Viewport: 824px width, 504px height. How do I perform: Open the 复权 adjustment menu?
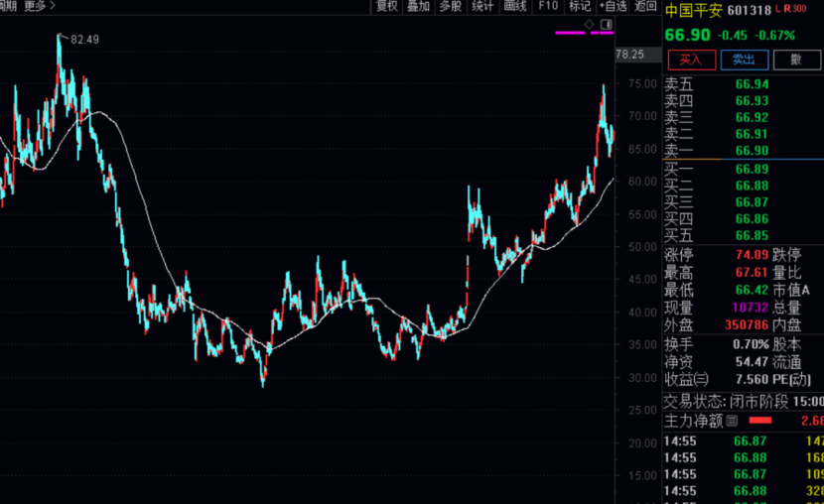point(386,6)
